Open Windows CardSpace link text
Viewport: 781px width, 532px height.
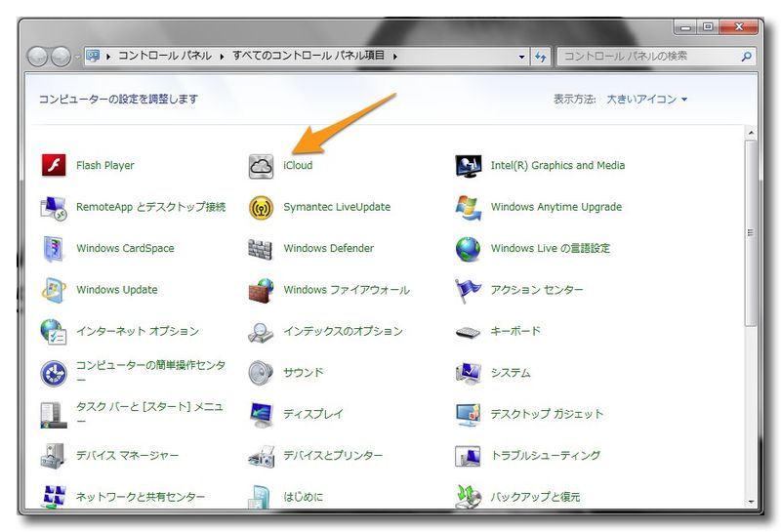coord(125,249)
